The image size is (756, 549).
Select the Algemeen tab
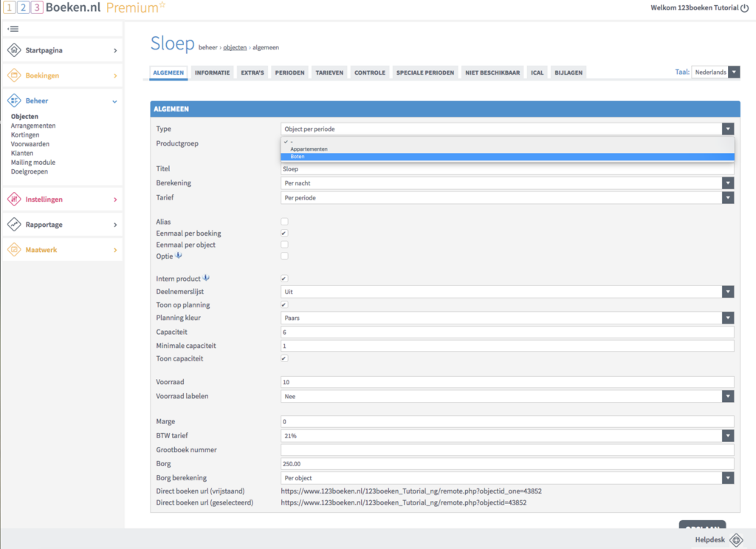click(168, 72)
